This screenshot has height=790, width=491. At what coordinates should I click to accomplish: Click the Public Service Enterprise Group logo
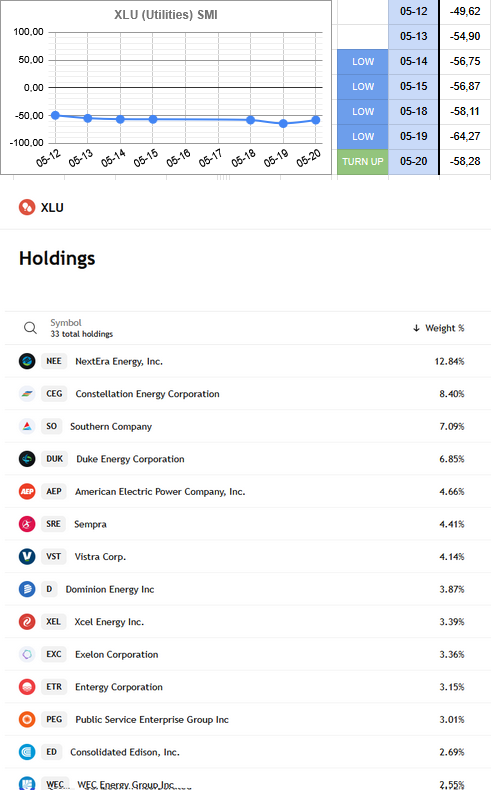tap(27, 719)
